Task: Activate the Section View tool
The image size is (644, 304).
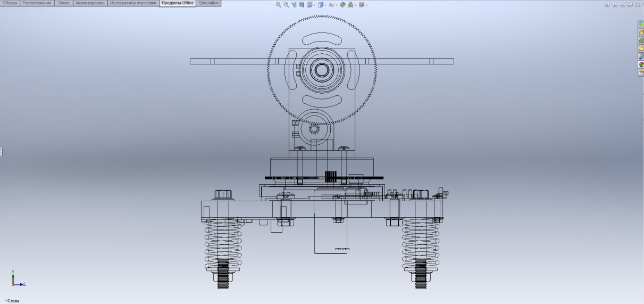Action: [x=302, y=5]
